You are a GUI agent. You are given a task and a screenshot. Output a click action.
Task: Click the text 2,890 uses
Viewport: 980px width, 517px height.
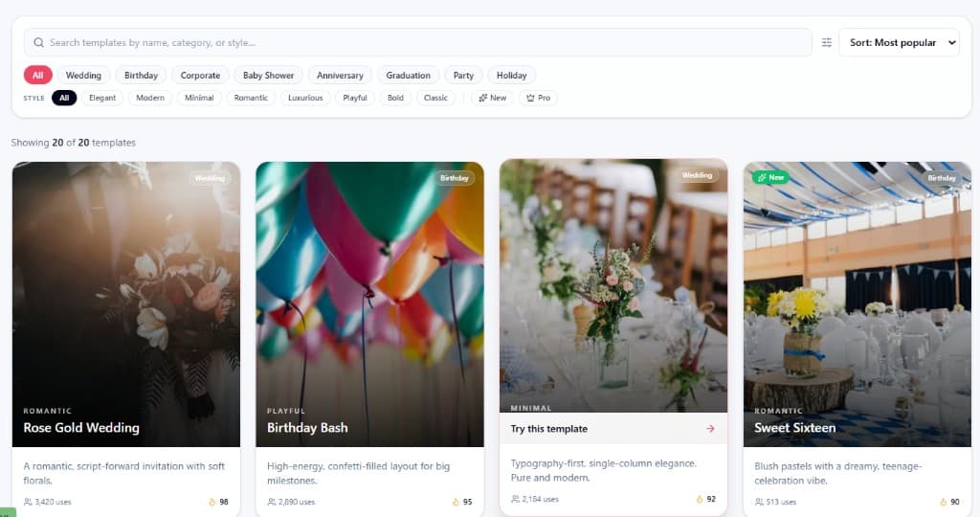297,502
